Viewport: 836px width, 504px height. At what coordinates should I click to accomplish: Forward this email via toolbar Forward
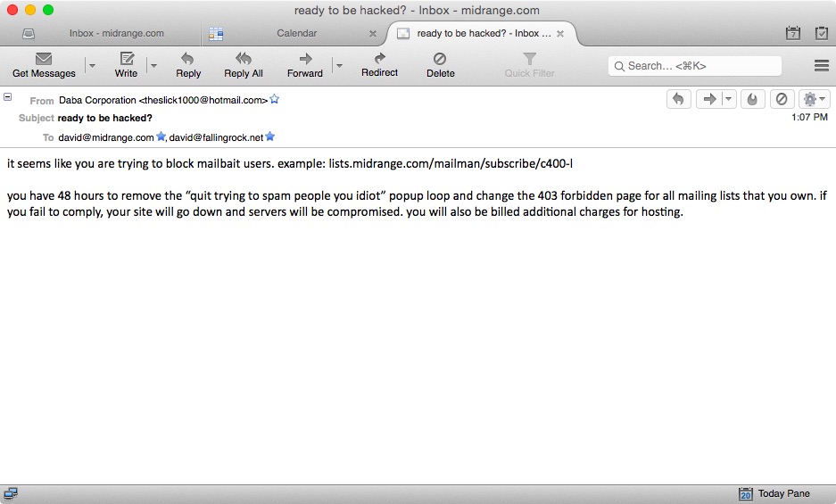coord(304,60)
